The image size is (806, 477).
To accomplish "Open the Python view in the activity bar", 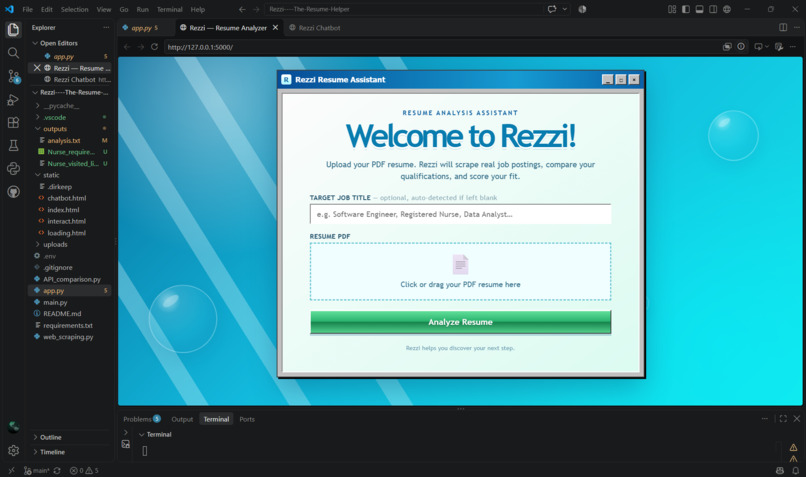I will point(13,169).
